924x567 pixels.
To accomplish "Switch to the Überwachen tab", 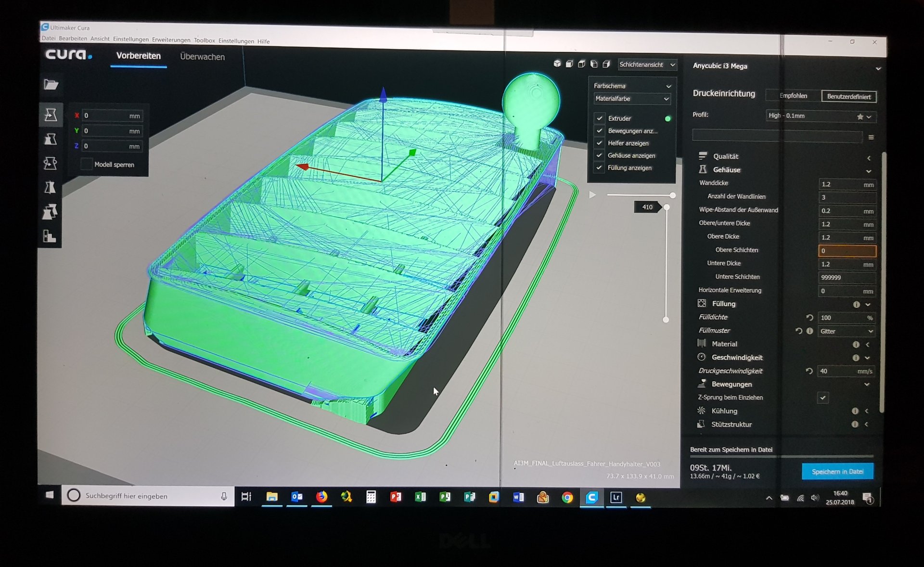I will 203,57.
